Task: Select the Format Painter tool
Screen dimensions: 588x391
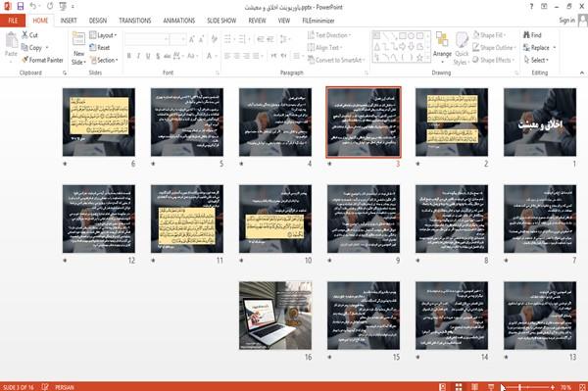Action: coord(42,60)
